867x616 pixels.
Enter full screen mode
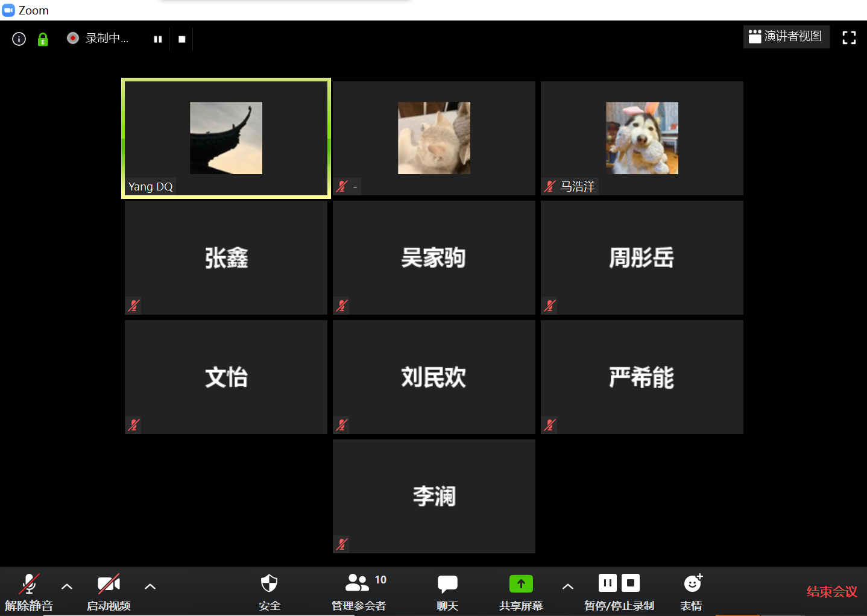(x=849, y=38)
